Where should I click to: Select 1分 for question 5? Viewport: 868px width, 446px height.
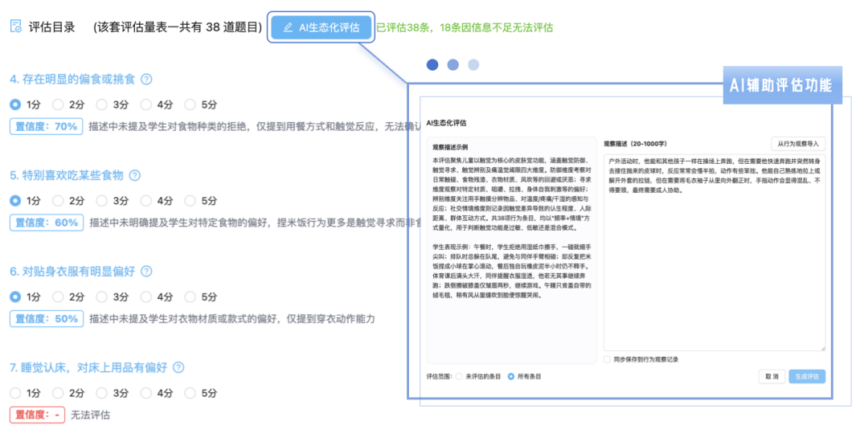pyautogui.click(x=15, y=200)
